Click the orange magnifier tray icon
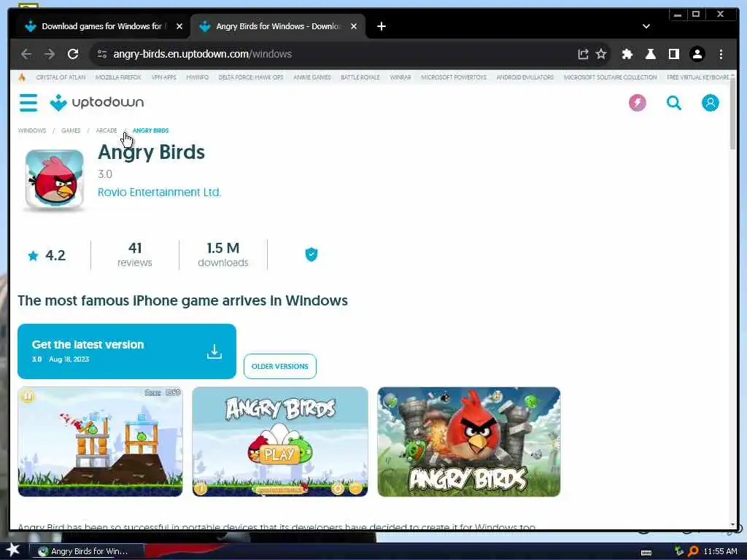Screen dimensions: 747x560 693,551
